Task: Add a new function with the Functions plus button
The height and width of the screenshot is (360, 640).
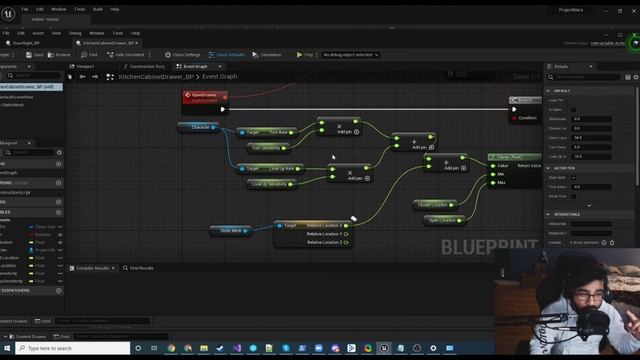Action: (x=58, y=183)
